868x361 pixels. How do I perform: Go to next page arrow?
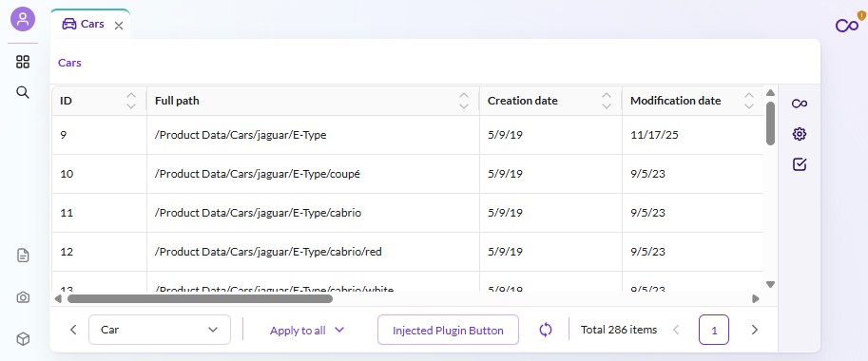[x=754, y=330]
